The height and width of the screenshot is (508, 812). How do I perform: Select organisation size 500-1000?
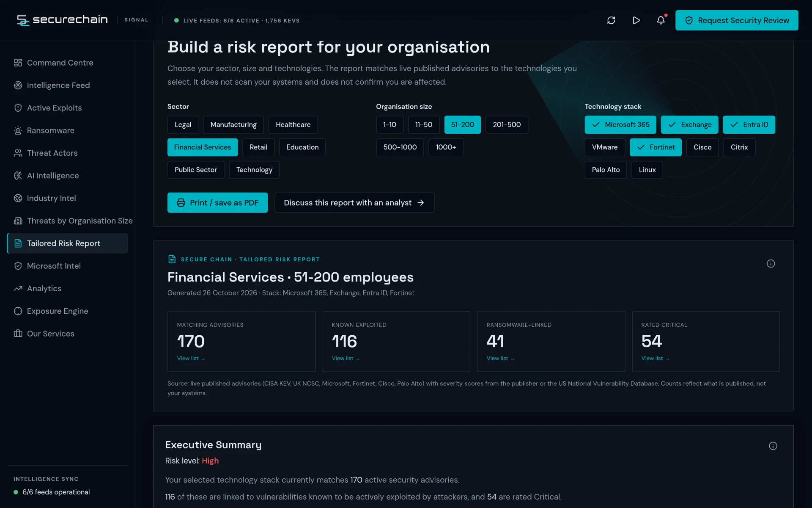[400, 147]
